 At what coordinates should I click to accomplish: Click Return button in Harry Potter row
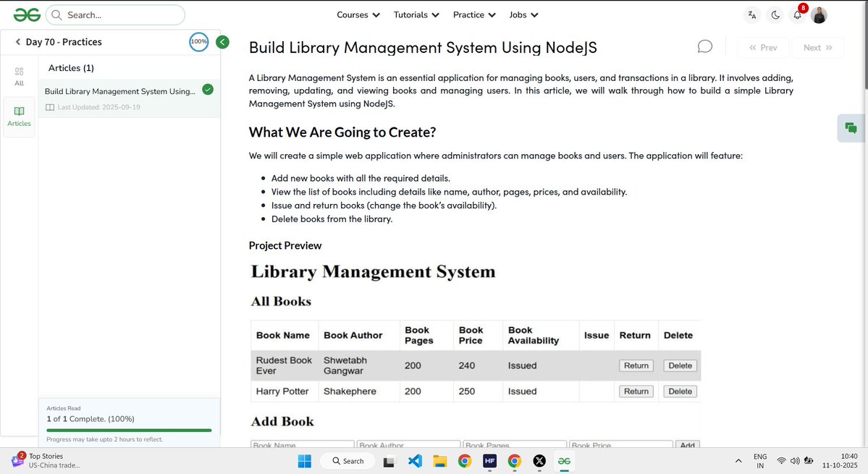click(x=636, y=391)
